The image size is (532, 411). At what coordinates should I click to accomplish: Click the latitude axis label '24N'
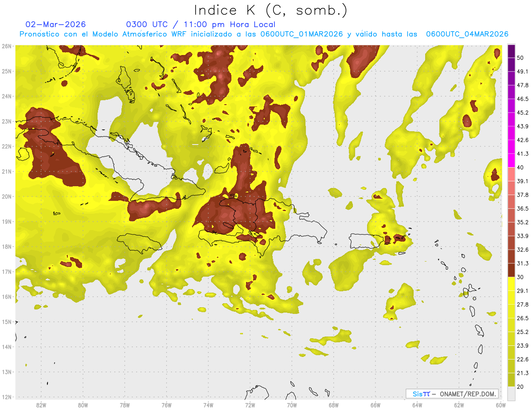pos(7,96)
